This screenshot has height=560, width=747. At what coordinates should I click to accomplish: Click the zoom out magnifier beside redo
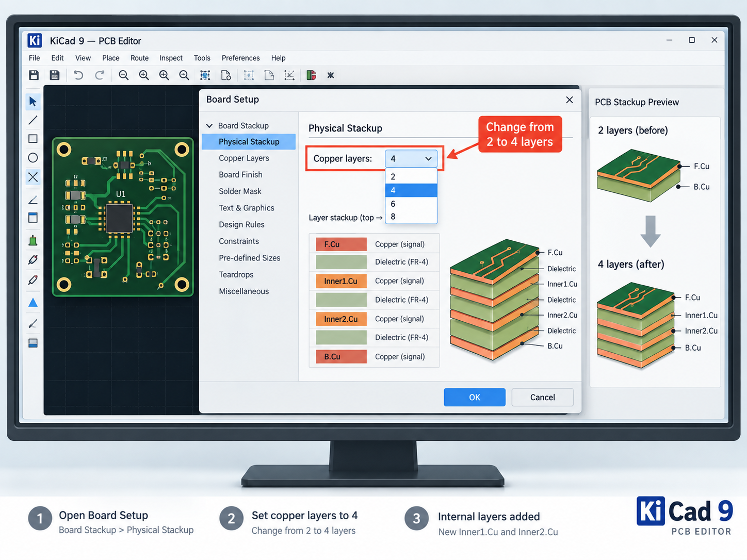click(x=123, y=75)
